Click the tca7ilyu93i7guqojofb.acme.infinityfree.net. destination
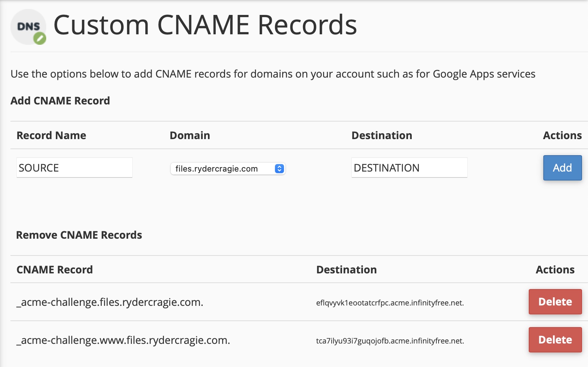 [x=390, y=341]
